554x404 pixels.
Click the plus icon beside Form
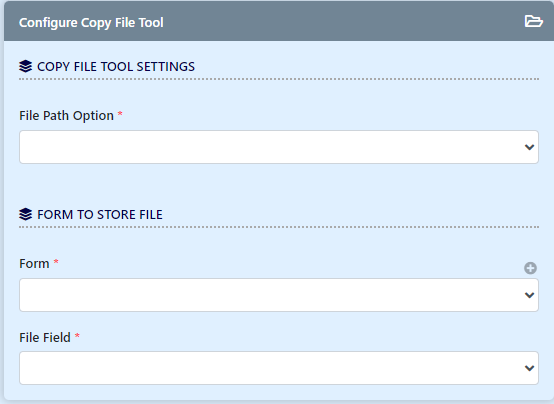tap(530, 268)
